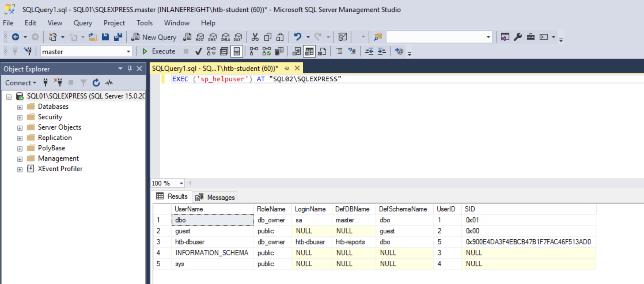Click the Disconnect icon in Object Explorer
This screenshot has height=284, width=644.
59,83
